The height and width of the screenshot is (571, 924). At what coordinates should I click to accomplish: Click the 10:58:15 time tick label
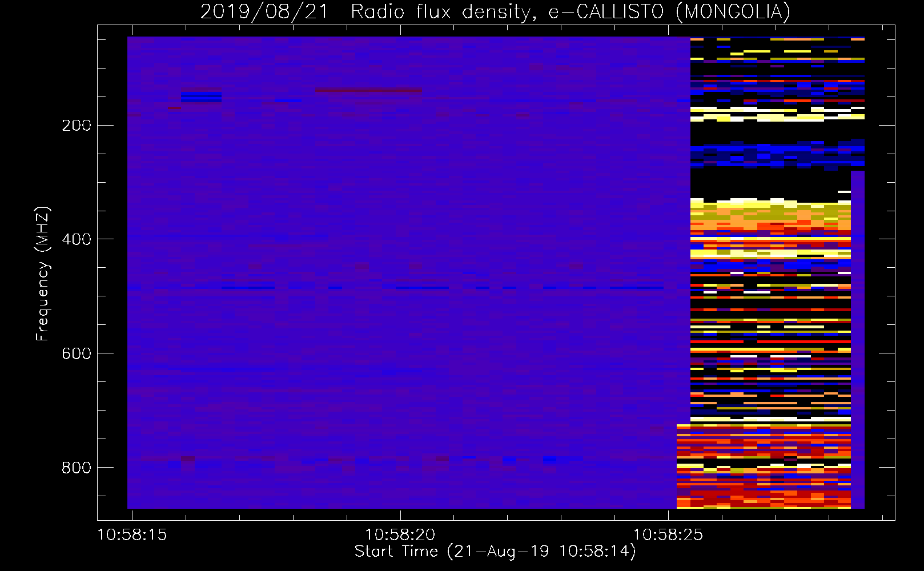point(132,535)
